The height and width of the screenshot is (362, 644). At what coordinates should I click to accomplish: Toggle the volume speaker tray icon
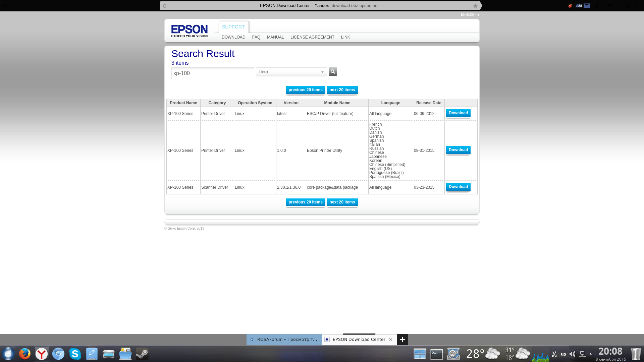[572, 354]
